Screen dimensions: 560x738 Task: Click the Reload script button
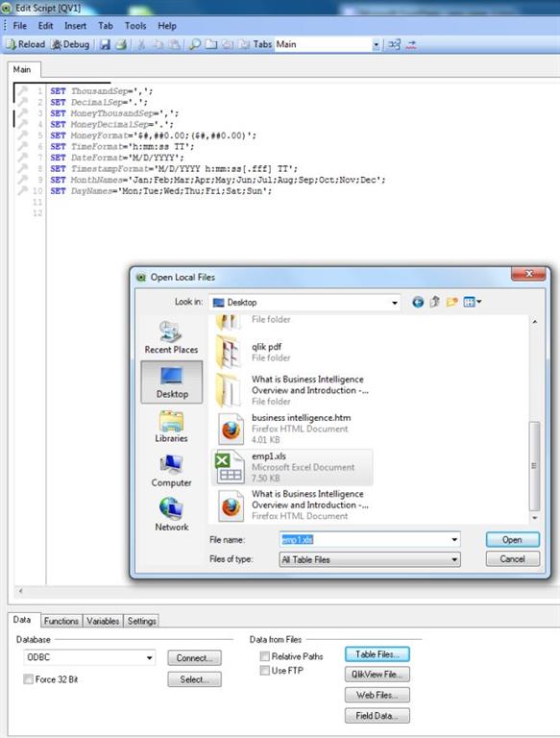pos(26,44)
